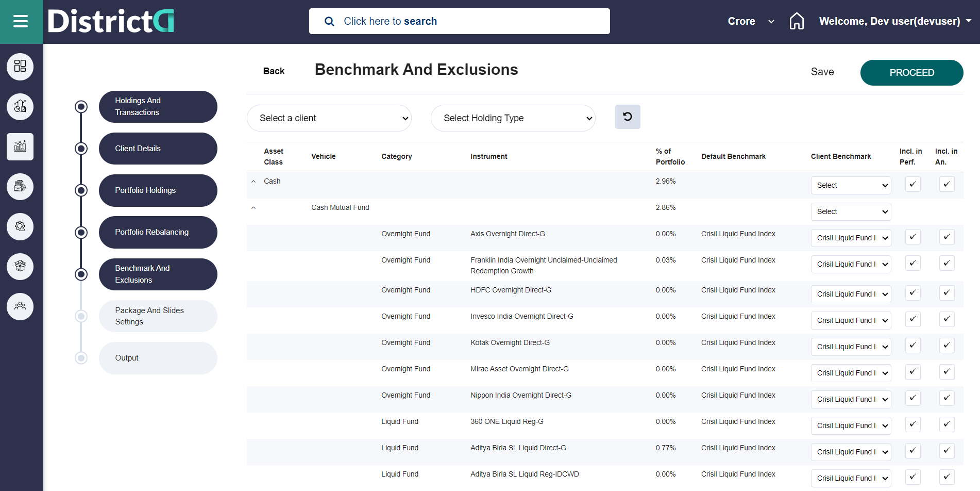
Task: Toggle Incl. in Perf. for HDFC Overnight Direct-G
Action: [x=913, y=293]
